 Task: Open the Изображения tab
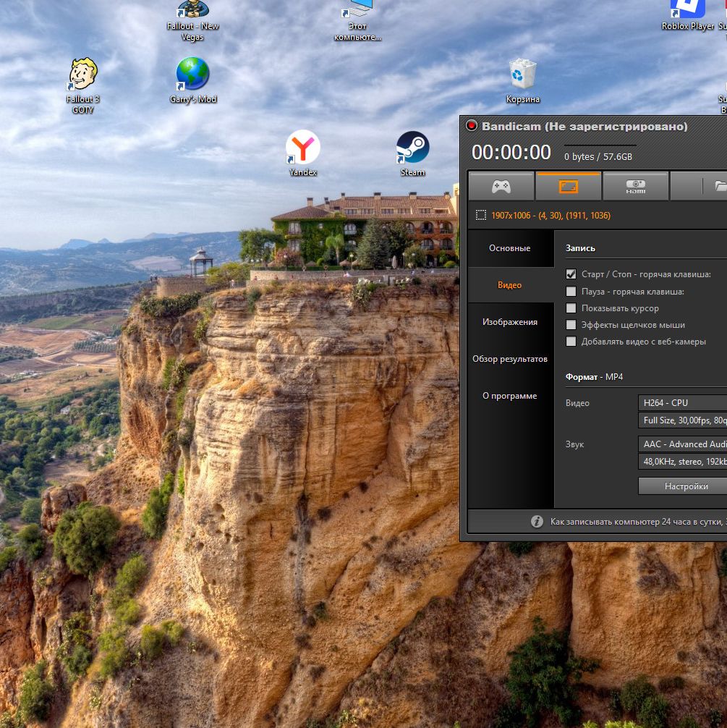click(510, 322)
